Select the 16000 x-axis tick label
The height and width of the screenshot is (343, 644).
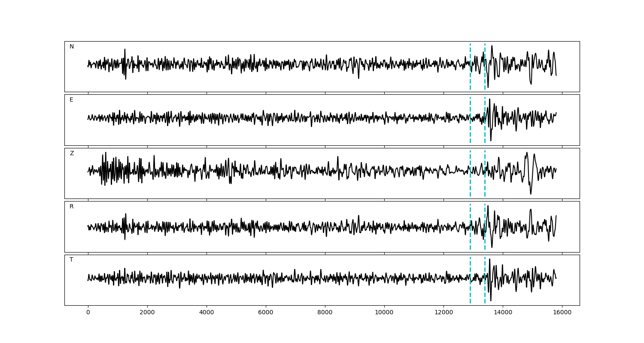click(562, 313)
